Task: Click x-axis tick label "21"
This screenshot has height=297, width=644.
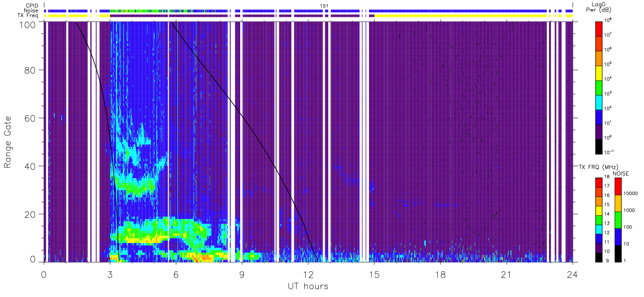Action: pos(506,274)
